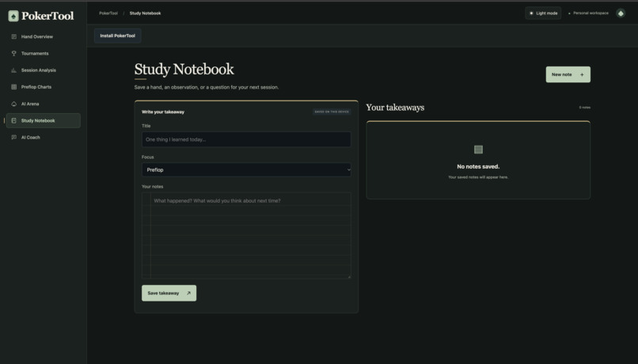Click PokerTool breadcrumb link
Screen dimensions: 638x364
coord(108,13)
